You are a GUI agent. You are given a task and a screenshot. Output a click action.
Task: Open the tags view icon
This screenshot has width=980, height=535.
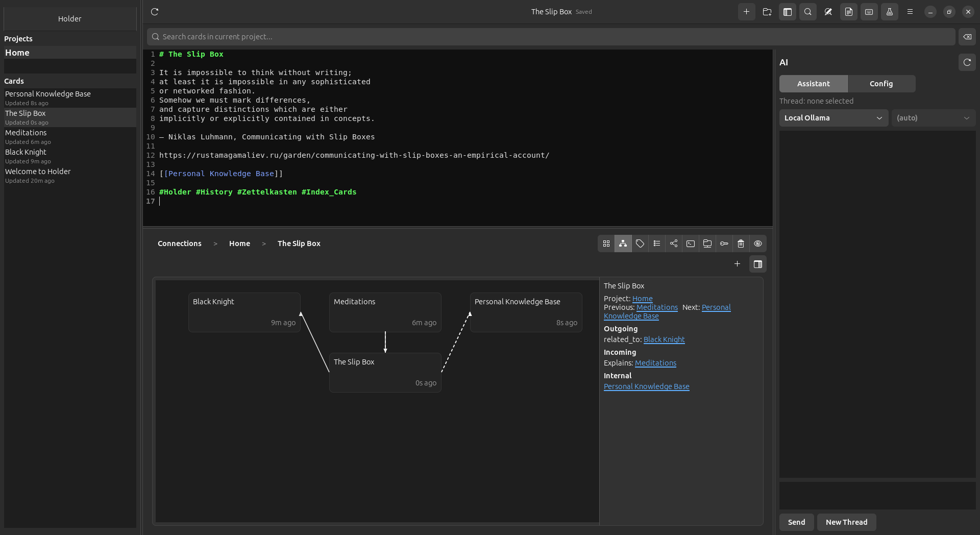click(640, 244)
